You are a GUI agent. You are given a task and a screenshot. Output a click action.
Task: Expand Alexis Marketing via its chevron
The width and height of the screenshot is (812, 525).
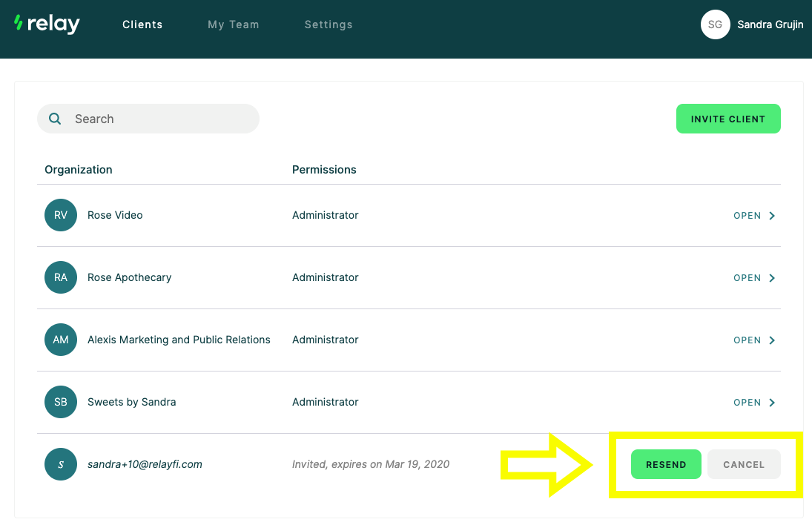772,340
